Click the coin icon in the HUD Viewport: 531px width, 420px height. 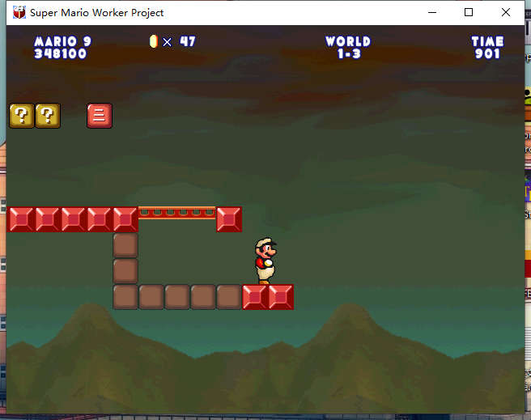click(x=154, y=41)
